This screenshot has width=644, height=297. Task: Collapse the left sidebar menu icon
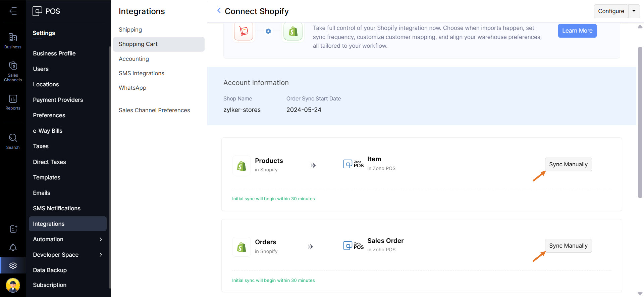13,11
